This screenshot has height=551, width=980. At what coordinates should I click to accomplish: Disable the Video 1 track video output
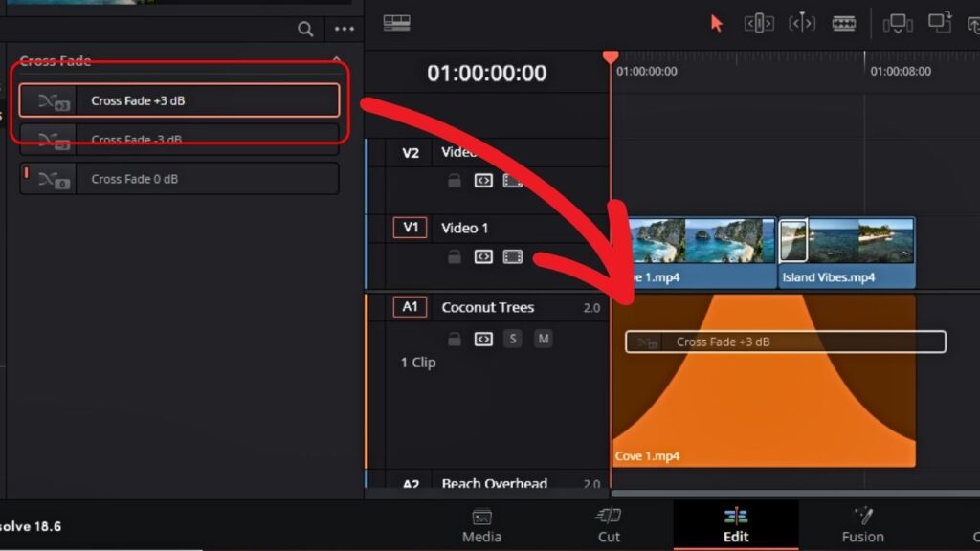click(513, 256)
